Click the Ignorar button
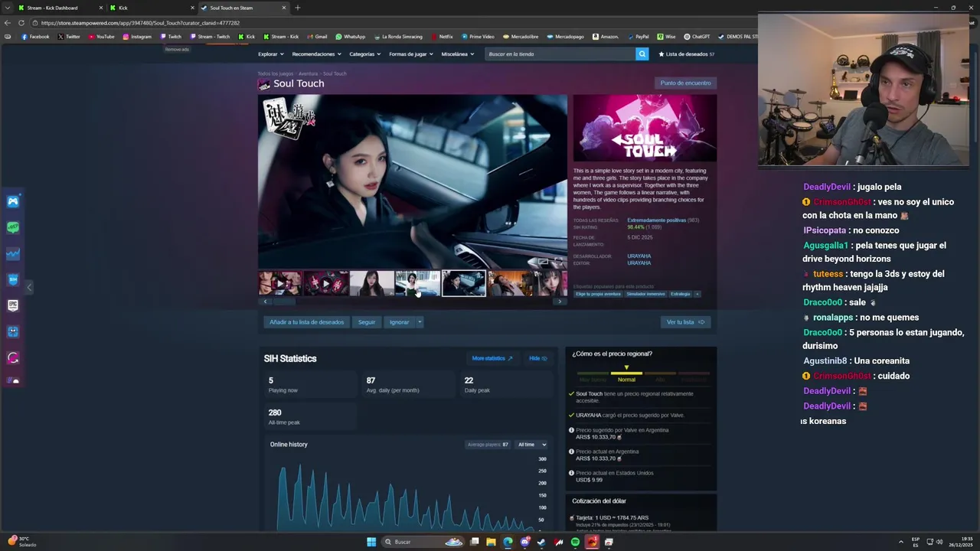This screenshot has width=980, height=551. click(x=399, y=322)
